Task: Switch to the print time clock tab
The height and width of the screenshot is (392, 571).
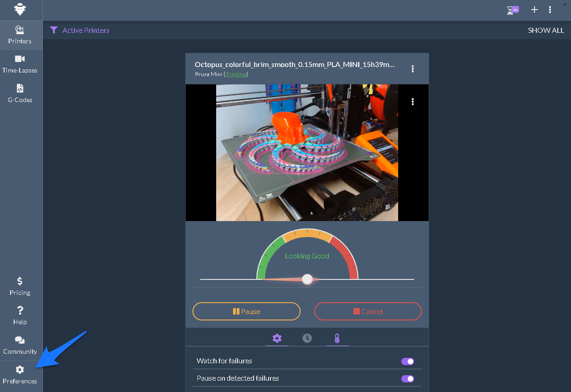Action: (307, 338)
